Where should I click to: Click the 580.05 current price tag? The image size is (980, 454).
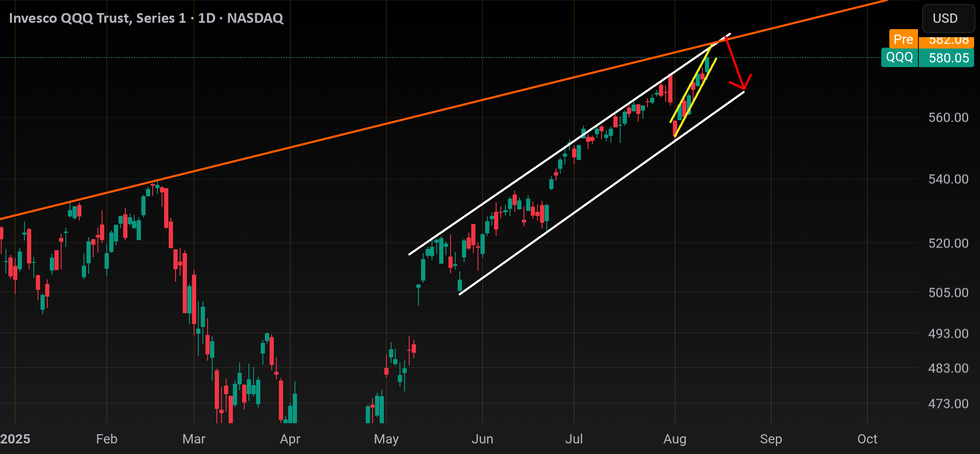946,57
